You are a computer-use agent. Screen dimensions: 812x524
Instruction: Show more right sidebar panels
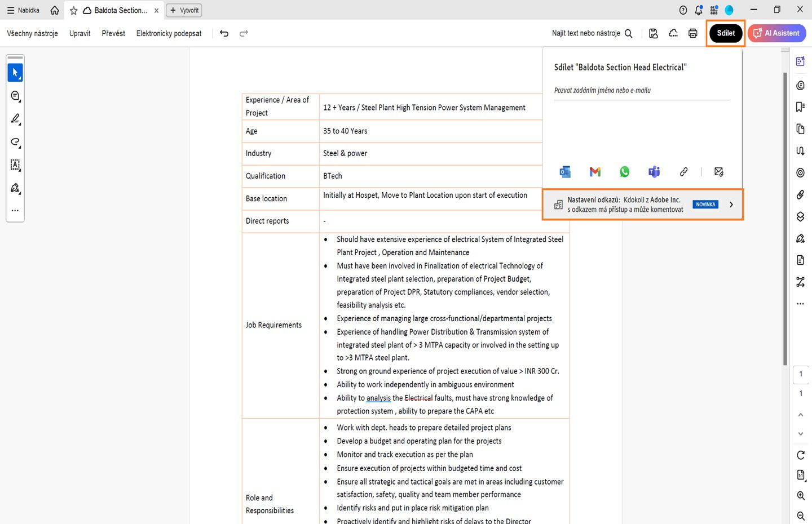tap(800, 304)
